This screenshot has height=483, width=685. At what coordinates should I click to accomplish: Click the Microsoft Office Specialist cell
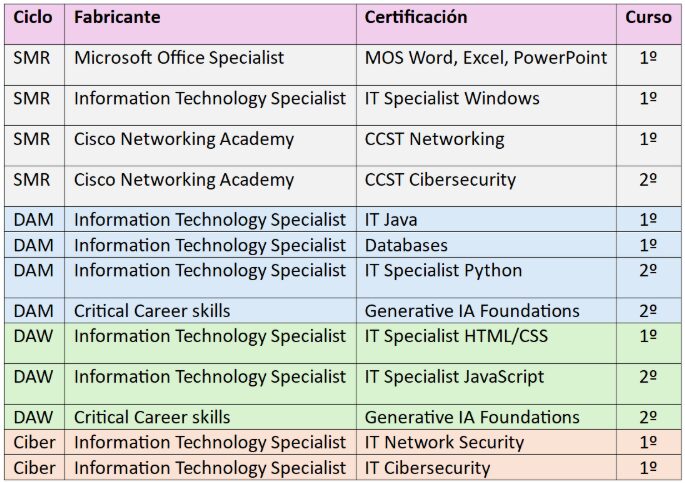pos(210,65)
